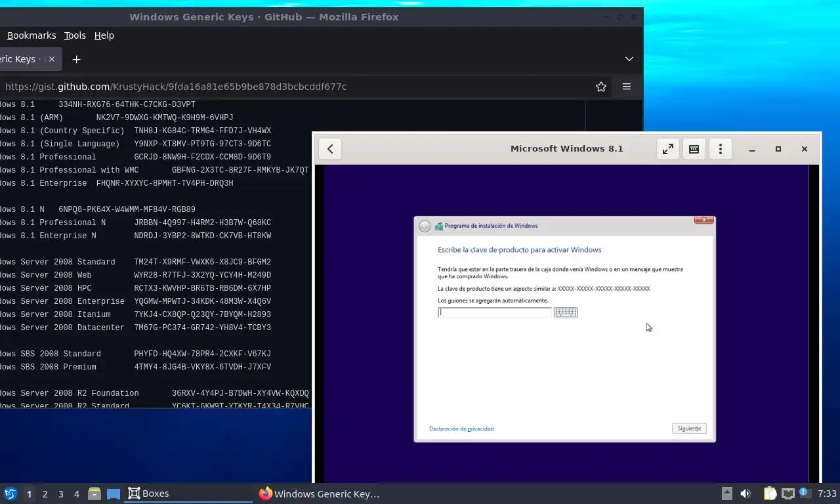This screenshot has height=504, width=840.
Task: Click the Professional N key JRBBN-4Q997
Action: point(203,222)
